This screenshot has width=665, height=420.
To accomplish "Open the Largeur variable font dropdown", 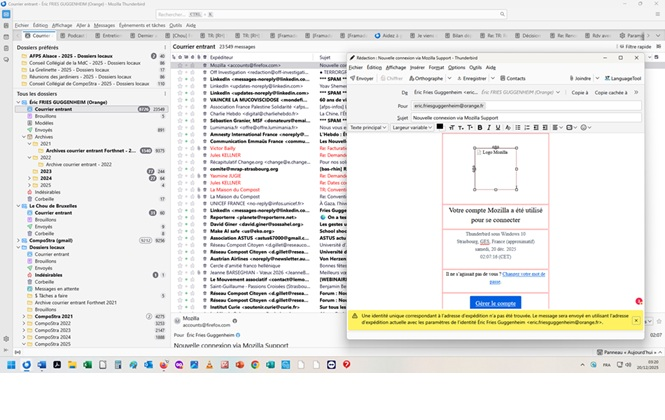I will [x=412, y=127].
